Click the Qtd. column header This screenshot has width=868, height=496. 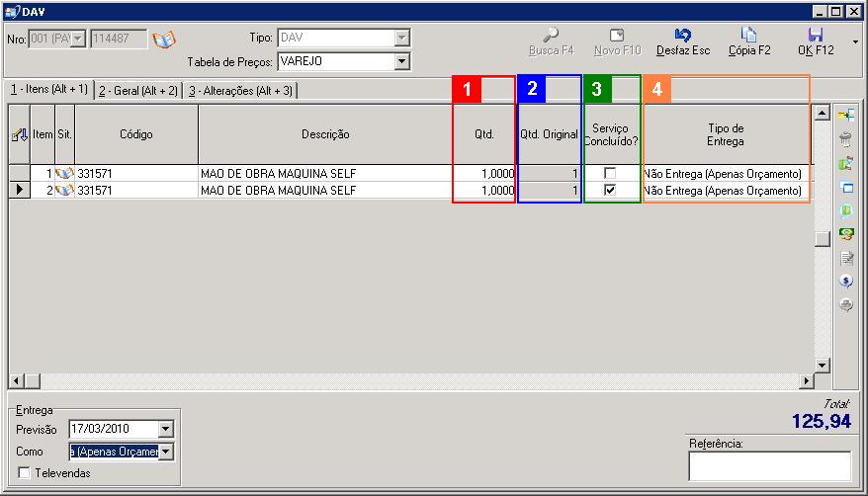pyautogui.click(x=484, y=134)
